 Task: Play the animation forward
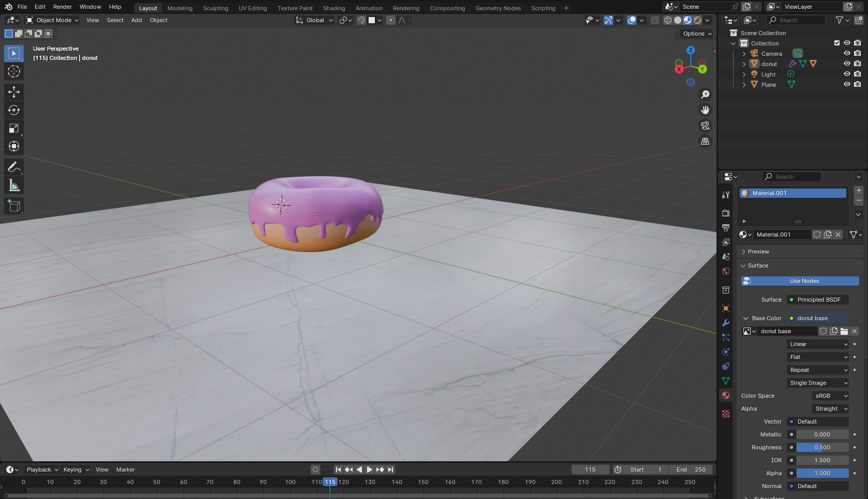tap(370, 470)
